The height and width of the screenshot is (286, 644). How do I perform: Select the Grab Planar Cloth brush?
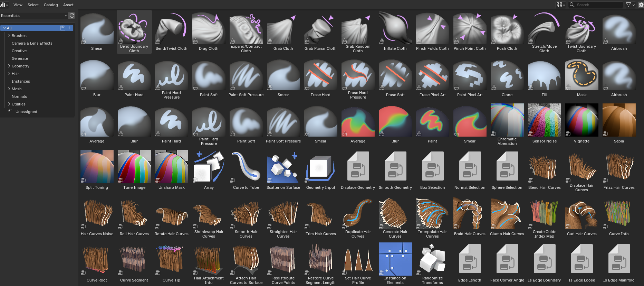point(321,32)
